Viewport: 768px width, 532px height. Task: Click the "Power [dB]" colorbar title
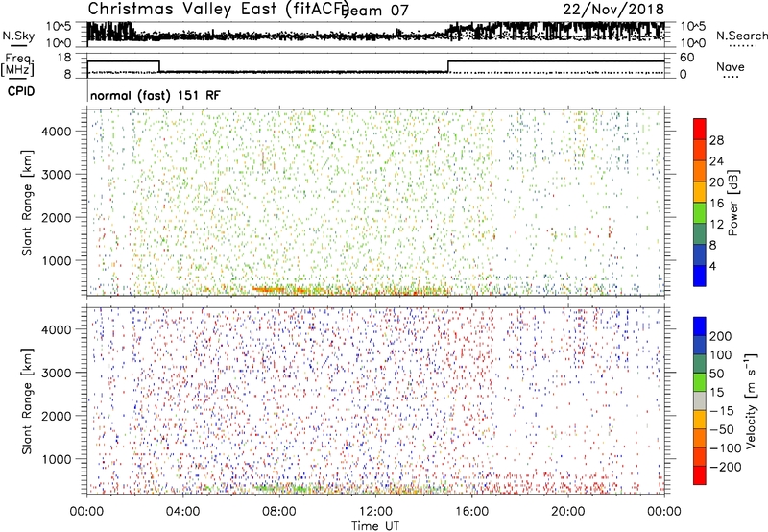732,203
